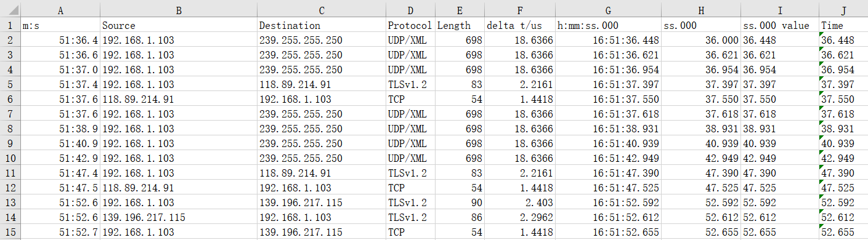The width and height of the screenshot is (868, 240).
Task: Select column I header
Action: tap(780, 10)
